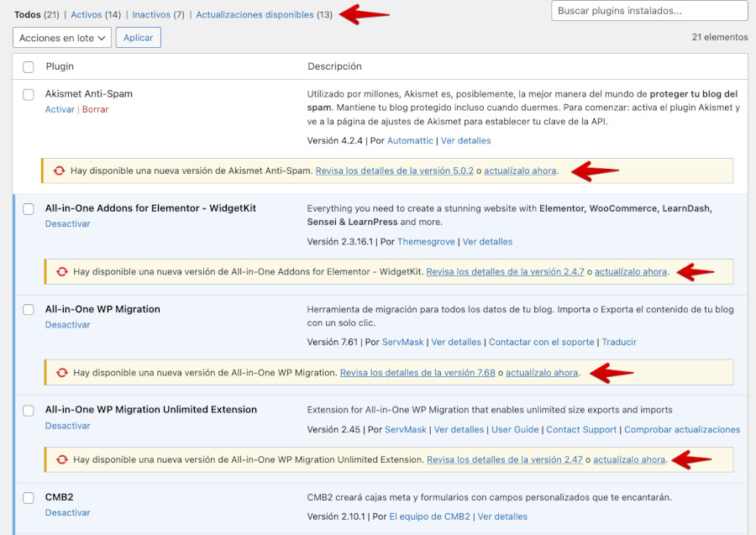The image size is (756, 535).
Task: Select the All-in-One Addons for Elementor checkbox
Action: click(29, 208)
